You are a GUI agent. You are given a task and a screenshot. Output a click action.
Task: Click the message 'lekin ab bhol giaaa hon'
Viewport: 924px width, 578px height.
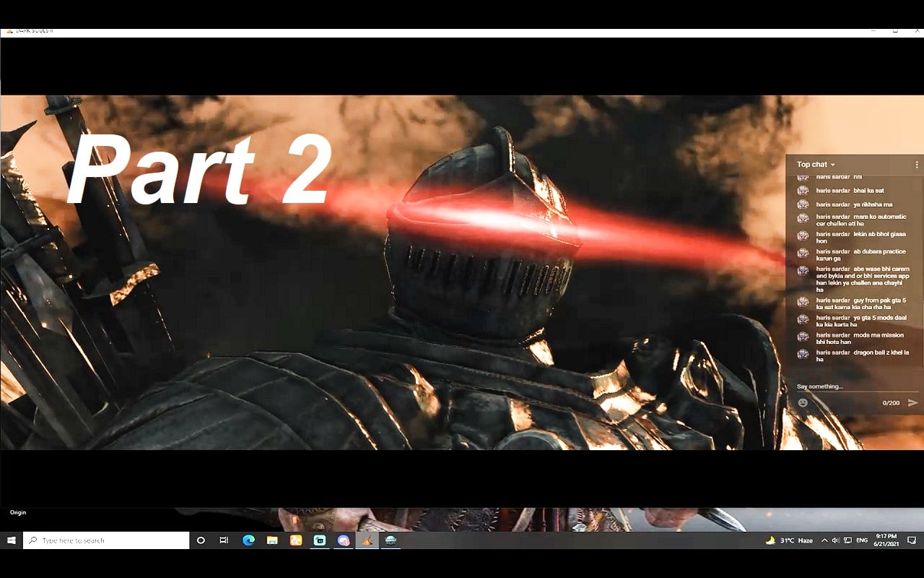[x=860, y=237]
